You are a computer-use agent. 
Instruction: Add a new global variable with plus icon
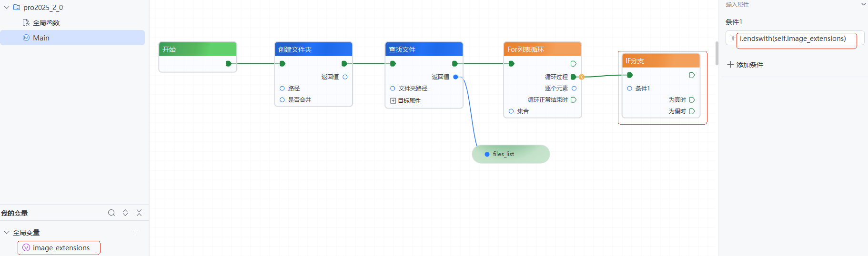(136, 232)
